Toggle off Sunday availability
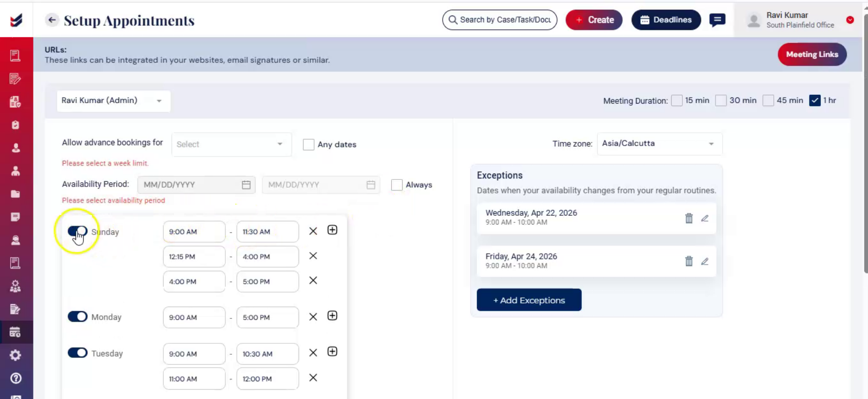868x399 pixels. [x=77, y=231]
